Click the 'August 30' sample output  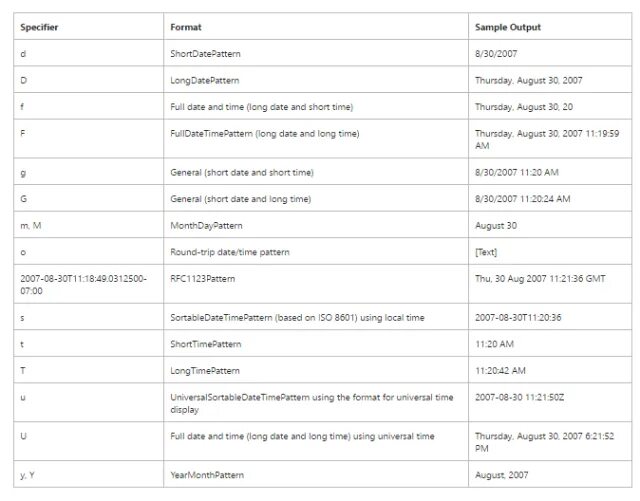496,226
